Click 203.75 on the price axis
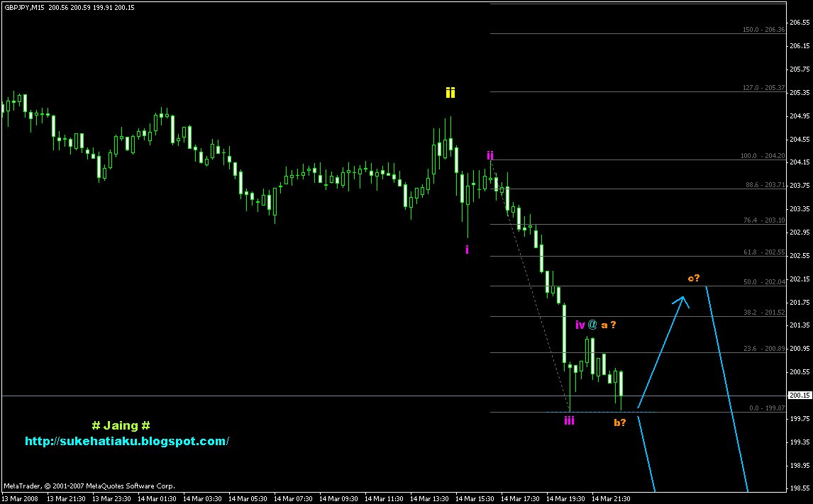813x504 pixels. [800, 186]
